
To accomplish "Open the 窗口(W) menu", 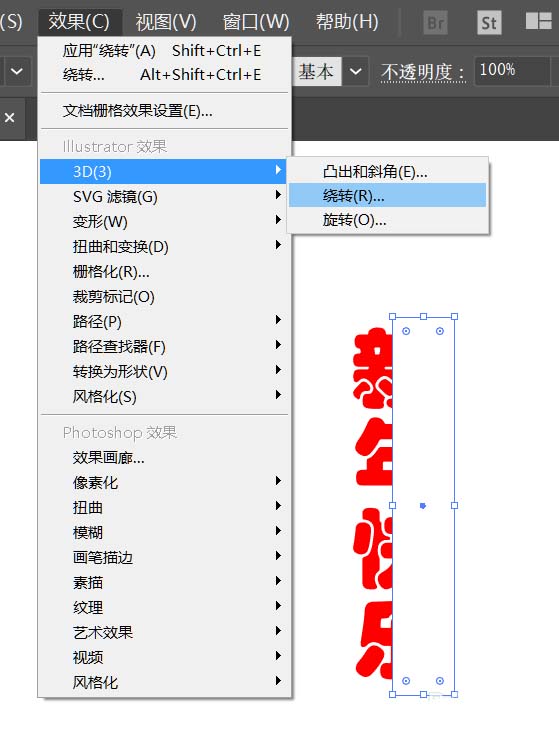I will (256, 22).
